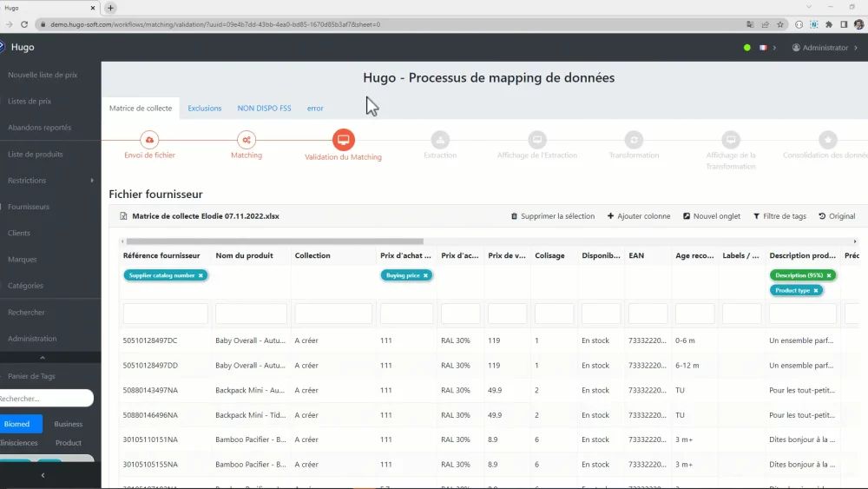This screenshot has width=868, height=489.
Task: Focus filter field under Nom du produit
Action: (252, 314)
